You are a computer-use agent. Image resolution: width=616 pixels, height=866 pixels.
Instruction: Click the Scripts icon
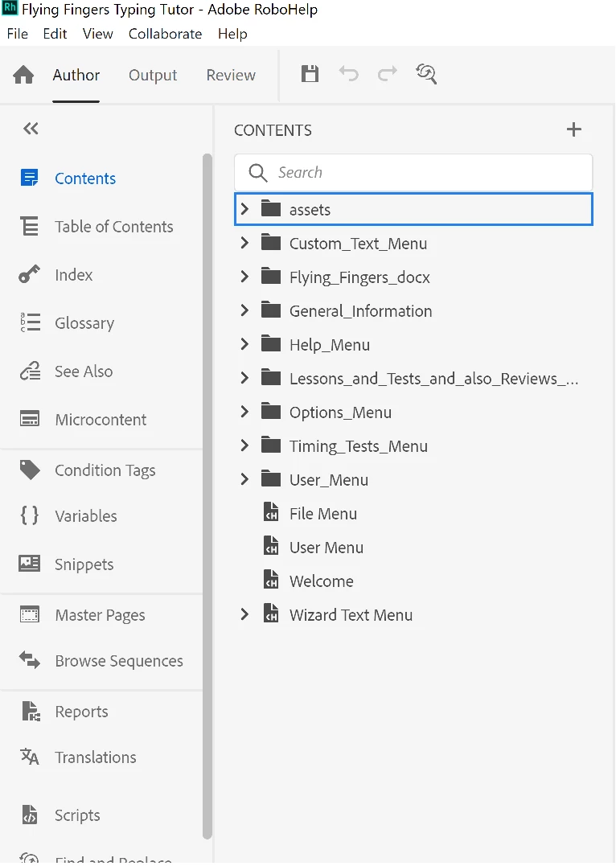click(29, 814)
